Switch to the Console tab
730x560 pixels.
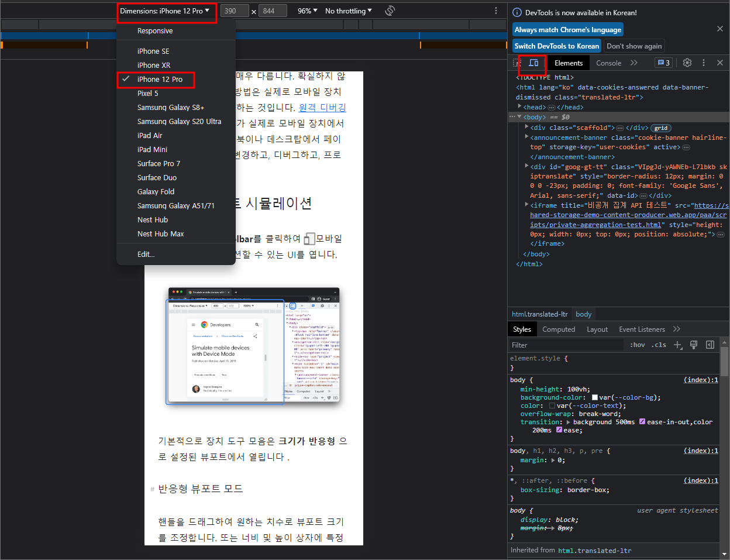608,63
